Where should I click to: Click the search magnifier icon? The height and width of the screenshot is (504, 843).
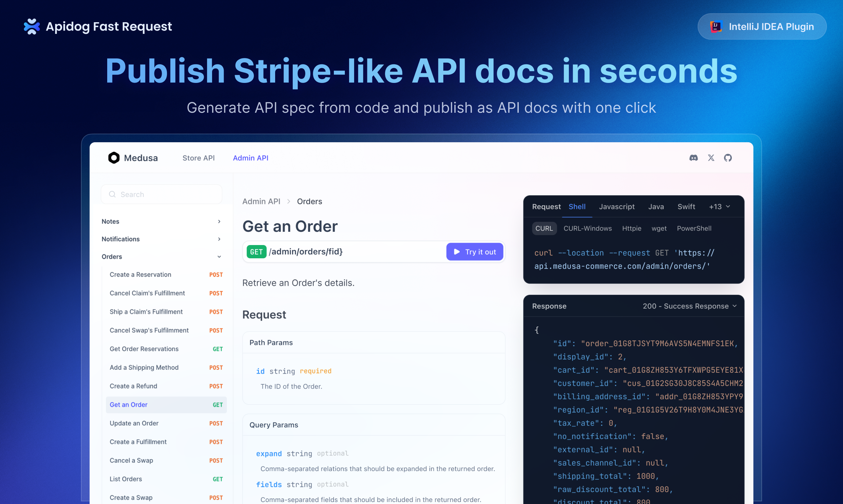(112, 194)
